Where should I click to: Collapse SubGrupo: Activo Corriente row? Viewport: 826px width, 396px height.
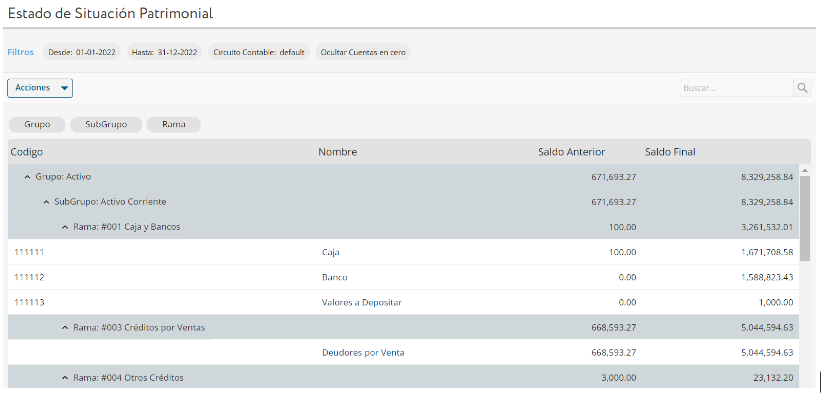(46, 202)
